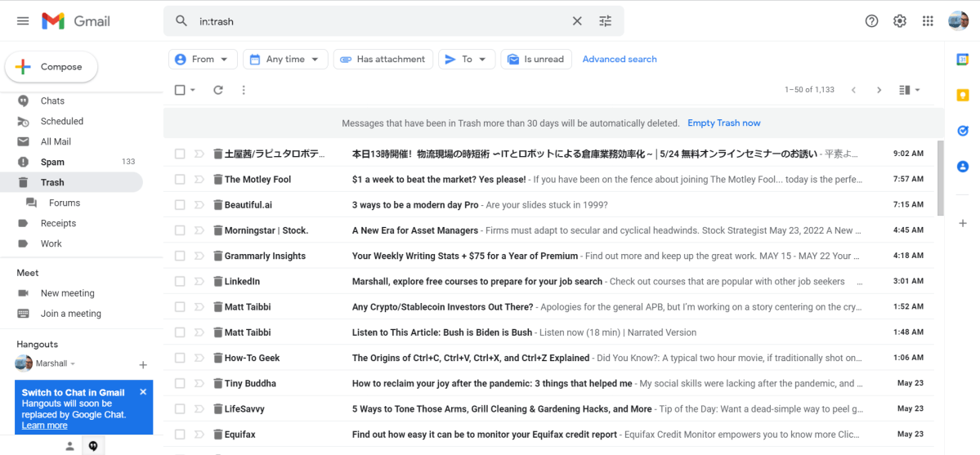This screenshot has height=455, width=980.
Task: Close the Switch to Chat banner
Action: pyautogui.click(x=143, y=392)
